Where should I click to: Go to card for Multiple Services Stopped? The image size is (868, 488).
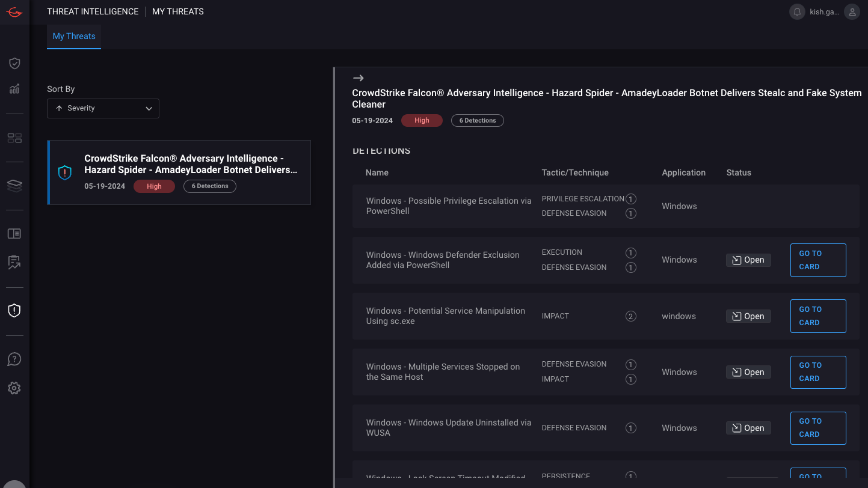coord(817,372)
